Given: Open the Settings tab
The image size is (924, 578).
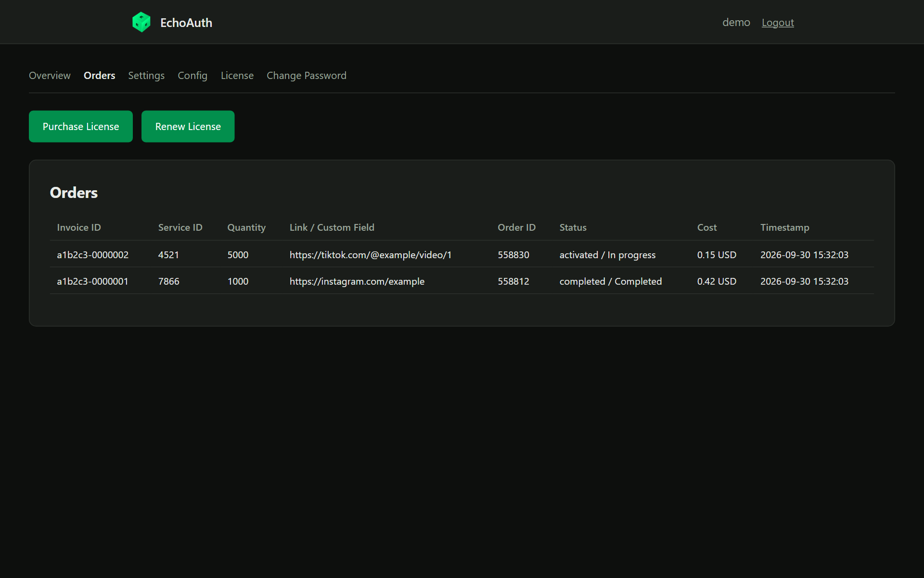Looking at the screenshot, I should point(146,76).
